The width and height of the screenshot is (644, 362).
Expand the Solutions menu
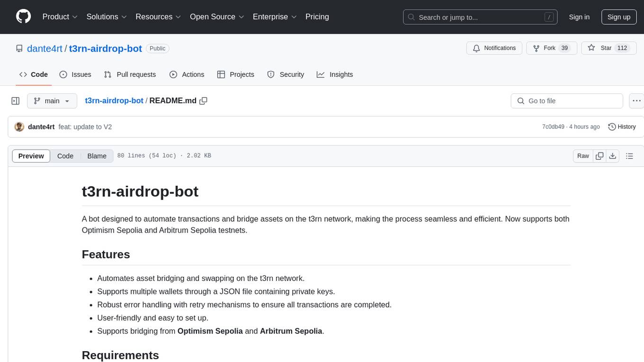[107, 17]
